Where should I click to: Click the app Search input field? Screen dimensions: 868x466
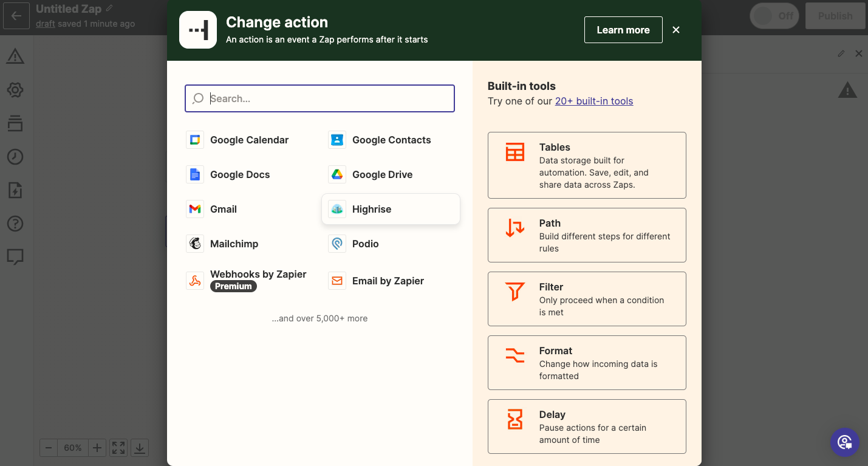pyautogui.click(x=320, y=98)
